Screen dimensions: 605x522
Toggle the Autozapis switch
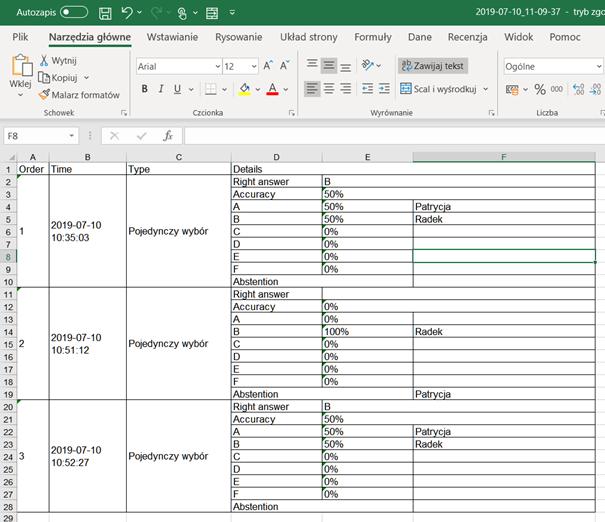(74, 12)
